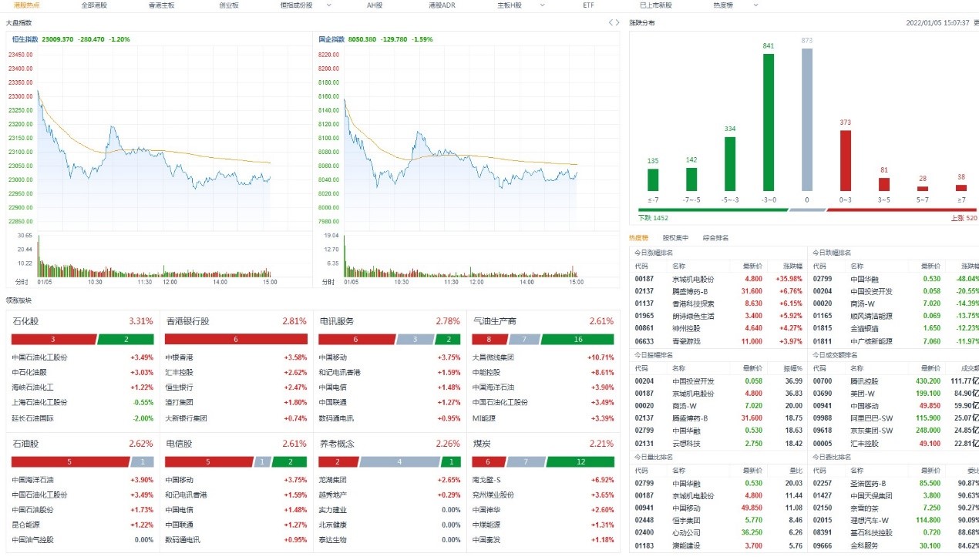The image size is (979, 560).
Task: Click the next arrow beside 大盘指数
Action: point(617,22)
